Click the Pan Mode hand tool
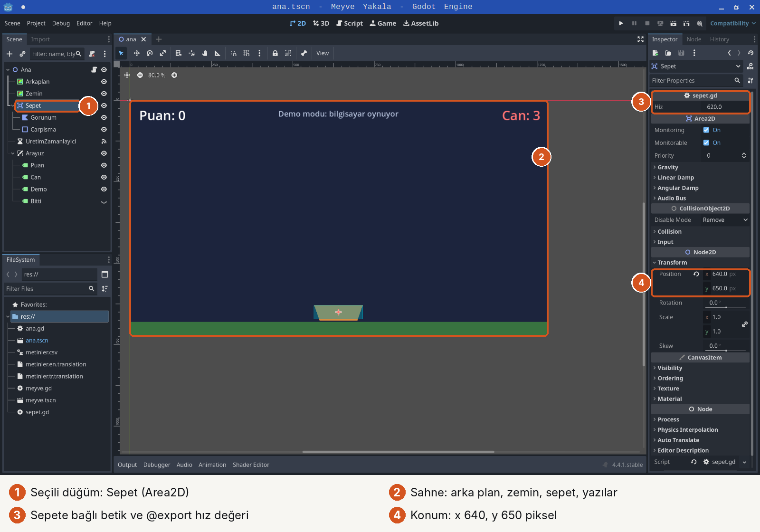760x532 pixels. pos(205,53)
